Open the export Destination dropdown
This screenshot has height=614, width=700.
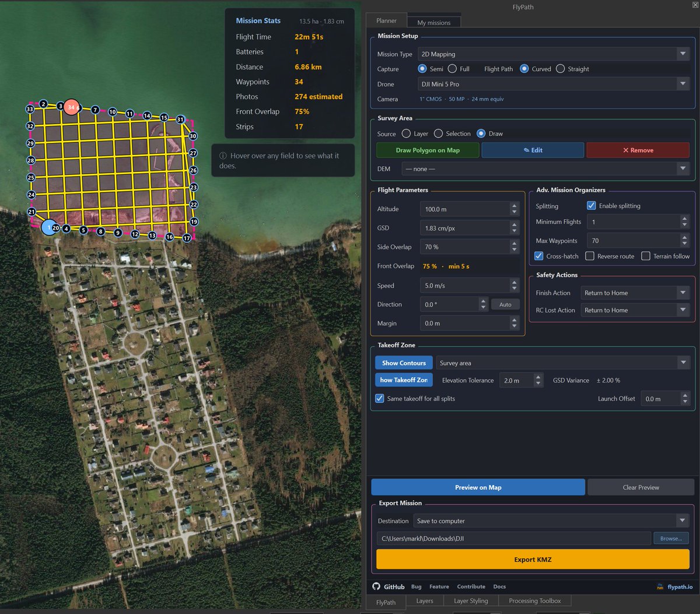552,521
